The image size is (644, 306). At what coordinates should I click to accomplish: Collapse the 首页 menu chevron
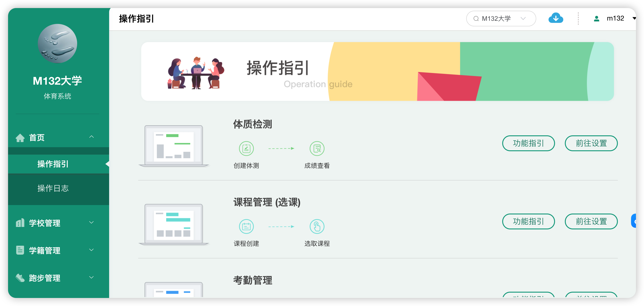91,137
